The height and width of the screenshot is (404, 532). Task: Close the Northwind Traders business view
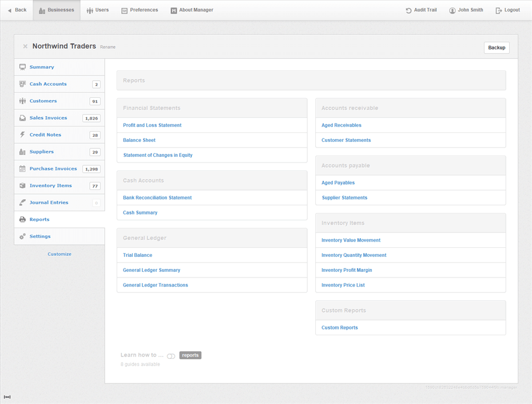coord(25,46)
